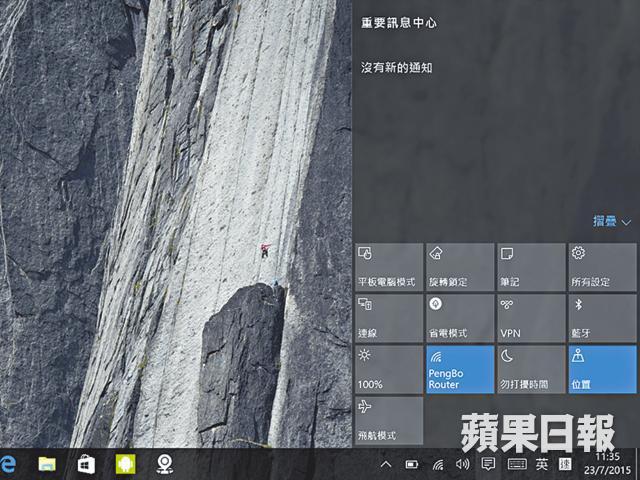The image size is (640, 480).
Task: Click the 重要訊息中心 header text
Action: click(x=399, y=23)
